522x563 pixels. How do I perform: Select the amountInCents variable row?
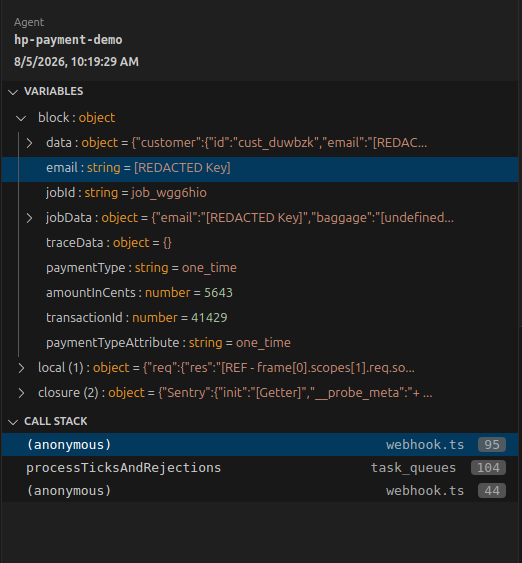(260, 293)
